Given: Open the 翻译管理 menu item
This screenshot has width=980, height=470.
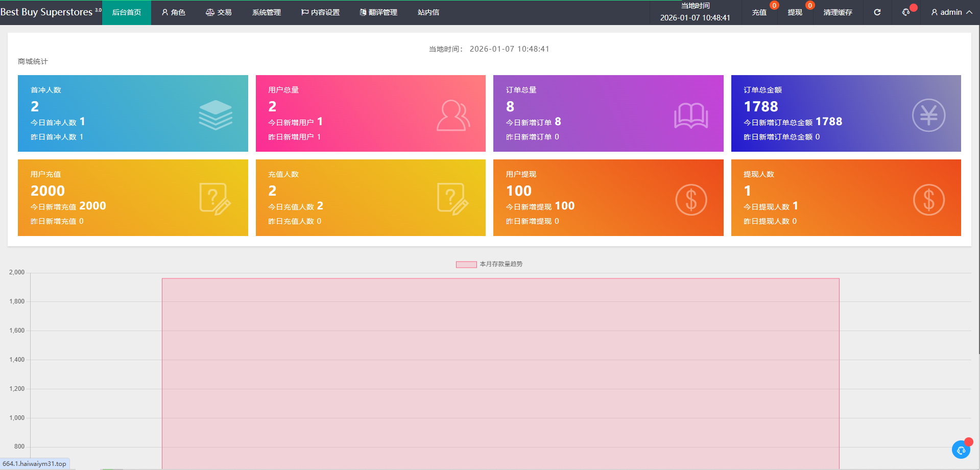Looking at the screenshot, I should (378, 12).
